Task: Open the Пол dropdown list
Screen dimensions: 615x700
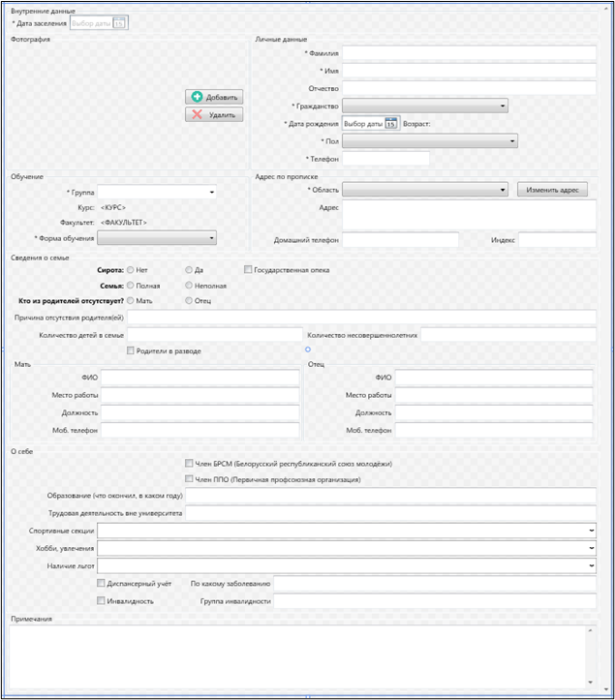Action: (x=510, y=140)
